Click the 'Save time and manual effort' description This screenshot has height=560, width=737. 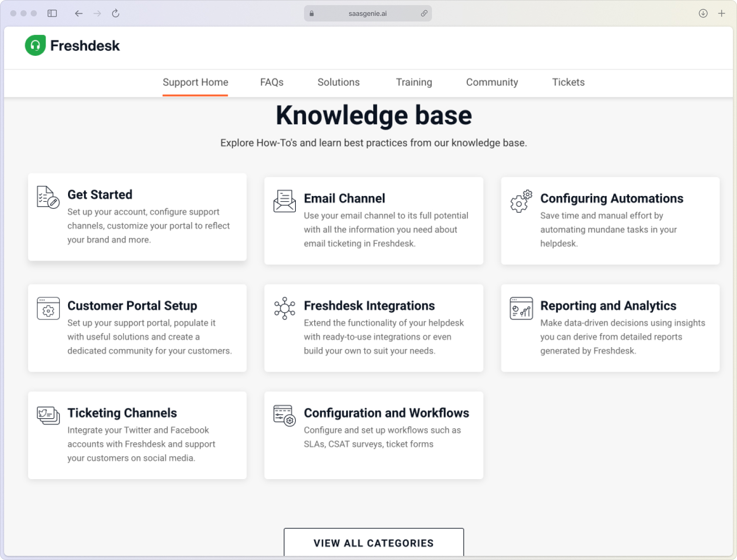click(x=609, y=229)
